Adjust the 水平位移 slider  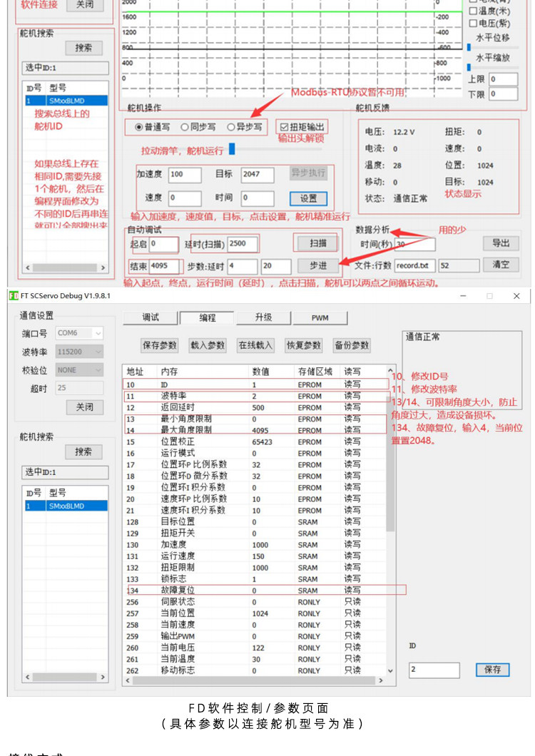[x=469, y=47]
